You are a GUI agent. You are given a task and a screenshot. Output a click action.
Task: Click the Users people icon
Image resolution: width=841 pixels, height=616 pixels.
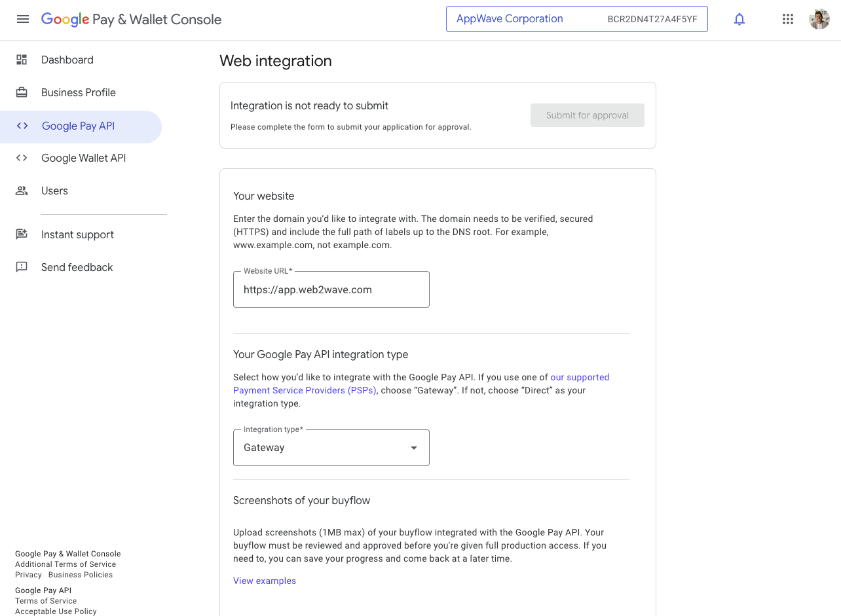click(x=22, y=190)
